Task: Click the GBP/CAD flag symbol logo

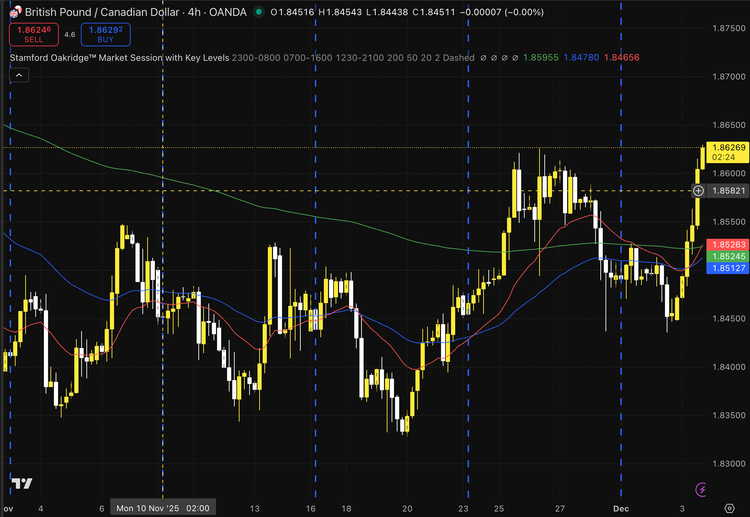Action: (x=14, y=9)
